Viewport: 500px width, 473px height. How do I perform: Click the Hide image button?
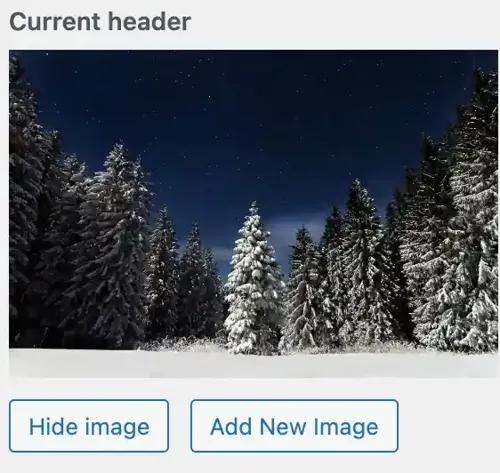(x=89, y=426)
